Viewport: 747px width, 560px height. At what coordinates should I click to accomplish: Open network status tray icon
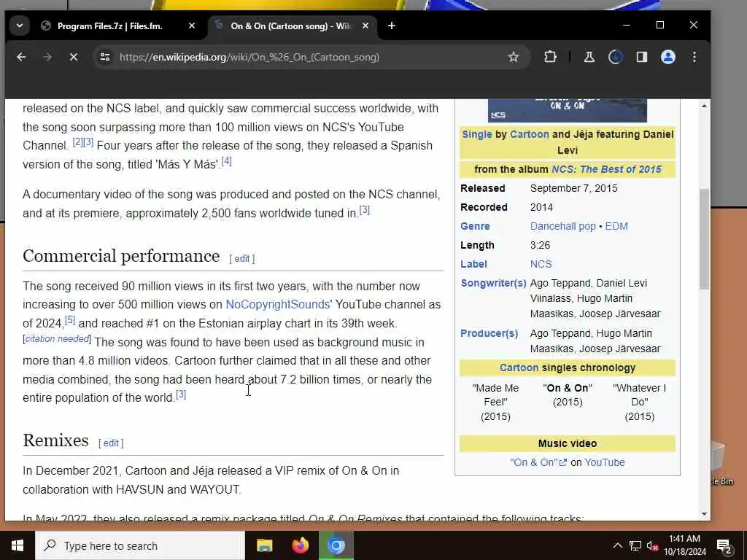pos(635,545)
